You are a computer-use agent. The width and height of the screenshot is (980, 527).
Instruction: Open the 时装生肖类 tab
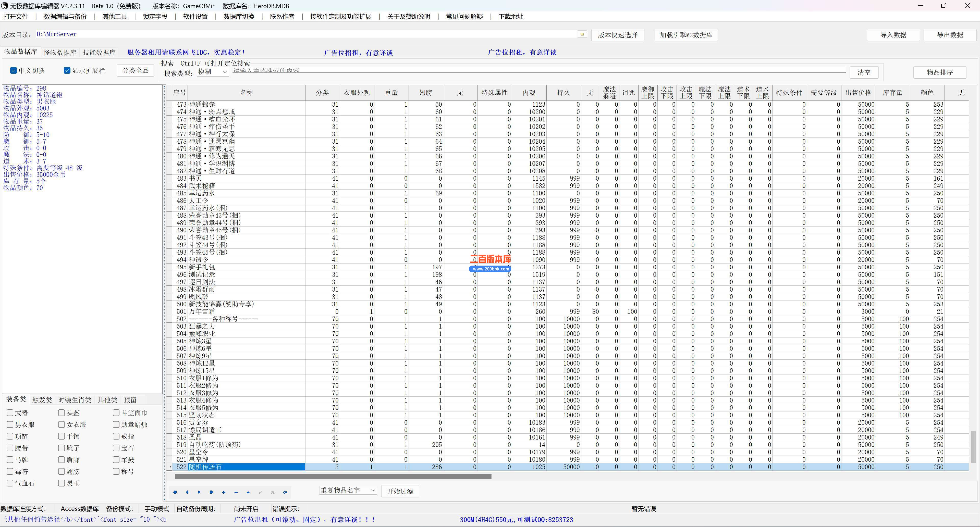pos(75,400)
